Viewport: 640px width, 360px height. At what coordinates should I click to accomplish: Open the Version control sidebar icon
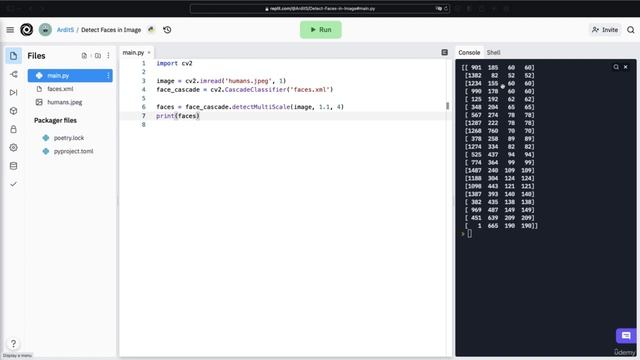(x=13, y=74)
